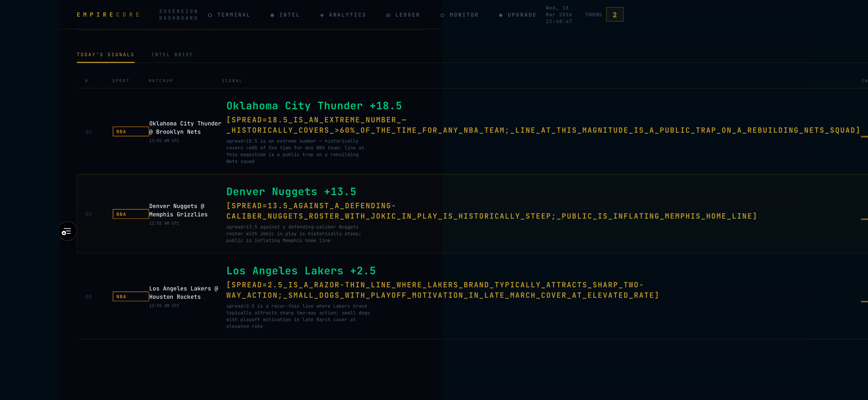
Task: Click the EMPIRECORE logo
Action: pyautogui.click(x=108, y=15)
